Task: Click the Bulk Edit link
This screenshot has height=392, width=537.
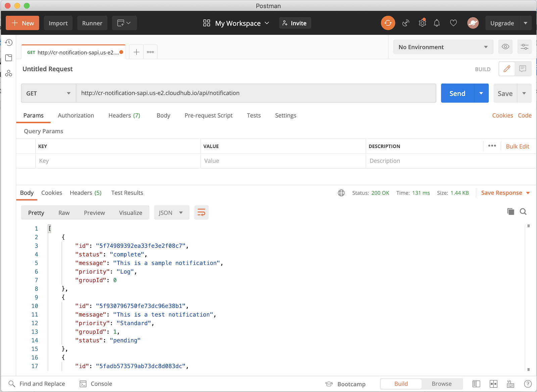Action: click(x=517, y=146)
